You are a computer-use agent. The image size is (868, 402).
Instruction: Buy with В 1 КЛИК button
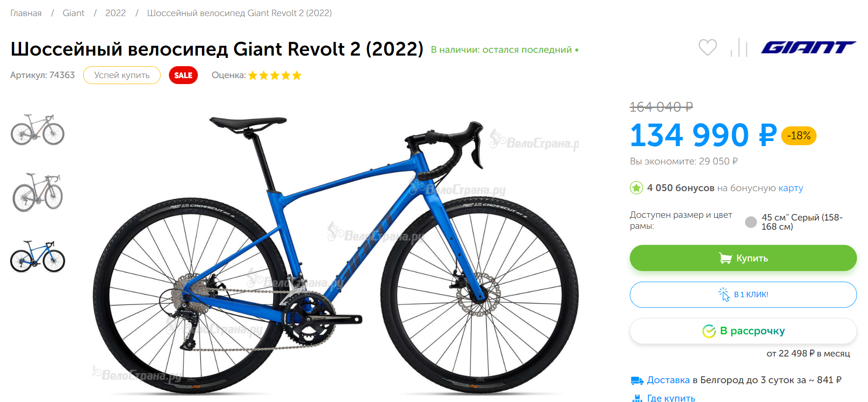743,294
